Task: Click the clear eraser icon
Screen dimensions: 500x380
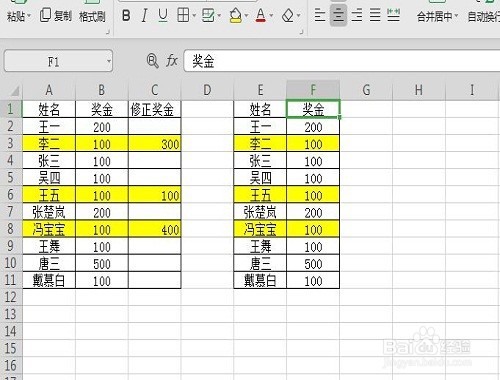Action: pos(288,15)
